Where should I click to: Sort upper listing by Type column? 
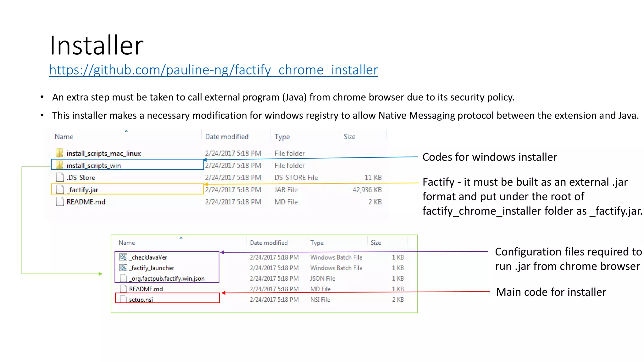click(282, 137)
